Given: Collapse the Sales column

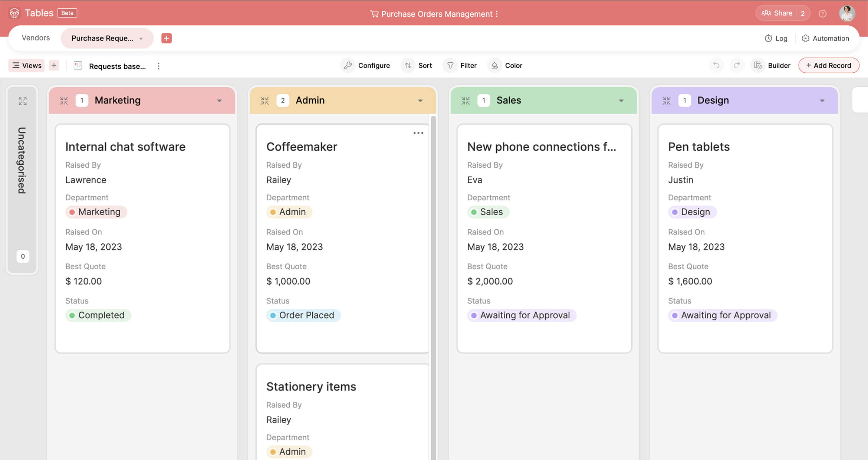Looking at the screenshot, I should 466,101.
